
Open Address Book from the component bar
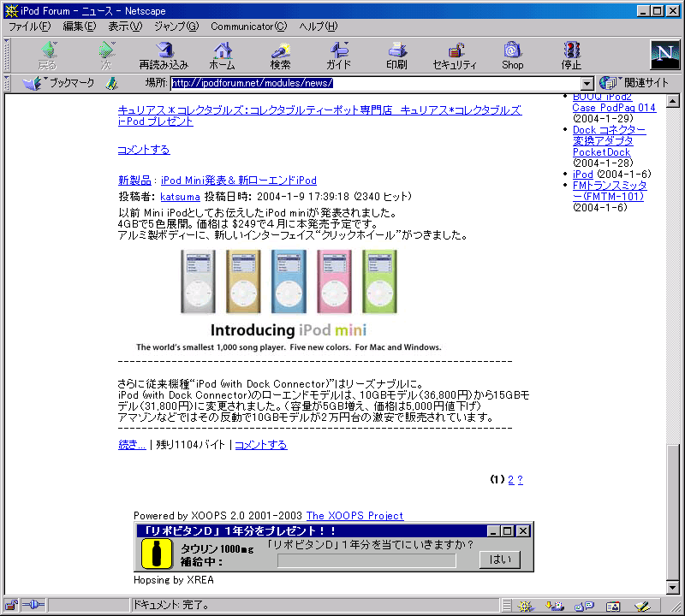613,606
